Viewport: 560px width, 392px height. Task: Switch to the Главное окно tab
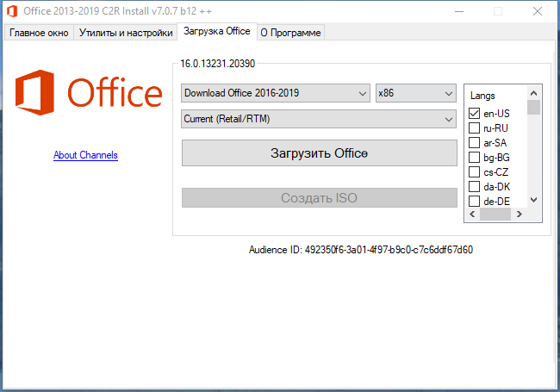coord(39,33)
